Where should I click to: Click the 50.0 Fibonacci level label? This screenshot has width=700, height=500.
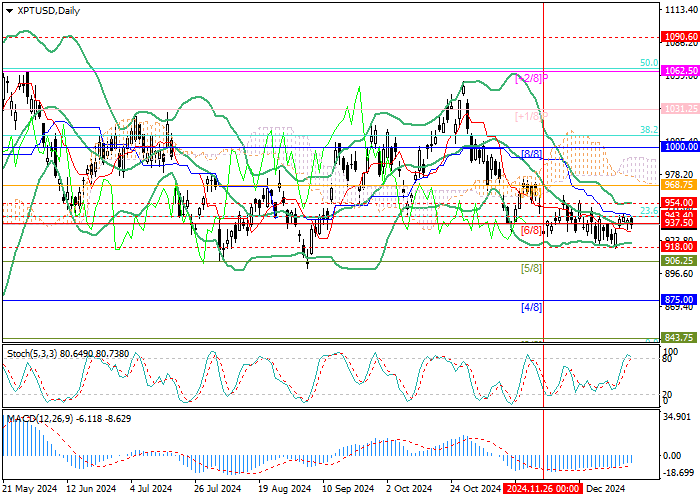click(x=647, y=62)
